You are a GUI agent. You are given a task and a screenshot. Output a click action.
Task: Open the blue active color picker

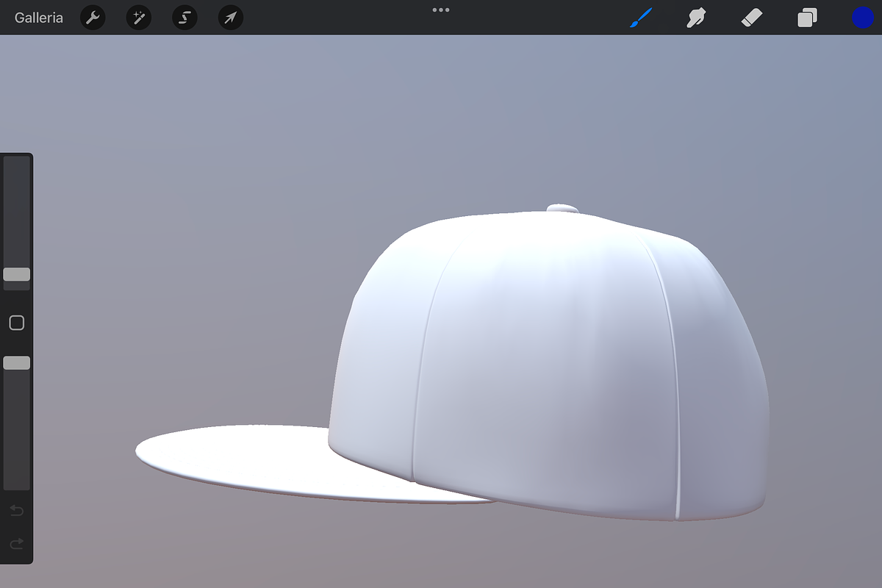point(862,18)
